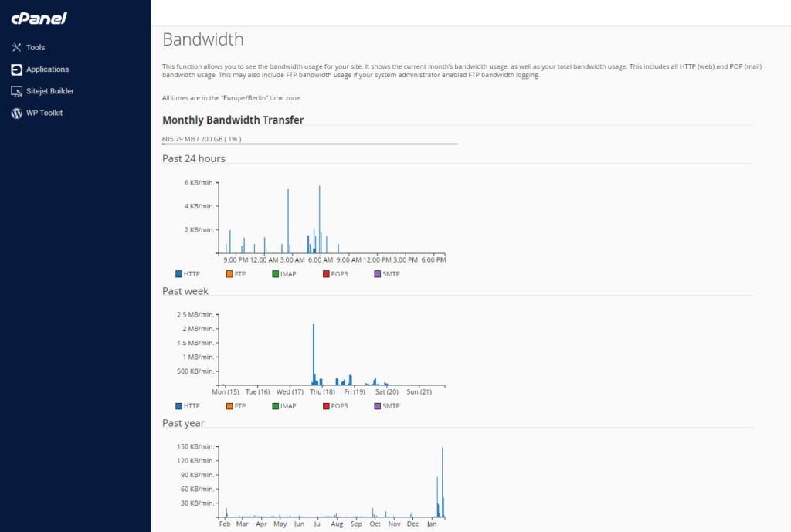Click the Fri (19) axis label
This screenshot has width=791, height=532.
click(355, 391)
